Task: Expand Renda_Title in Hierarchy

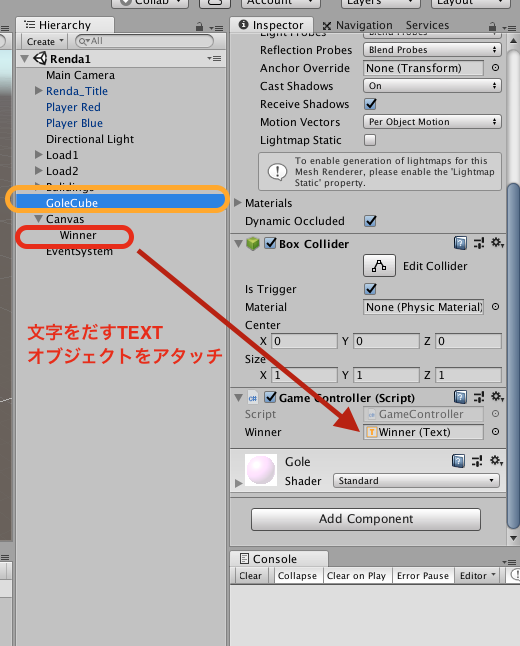Action: coord(38,91)
